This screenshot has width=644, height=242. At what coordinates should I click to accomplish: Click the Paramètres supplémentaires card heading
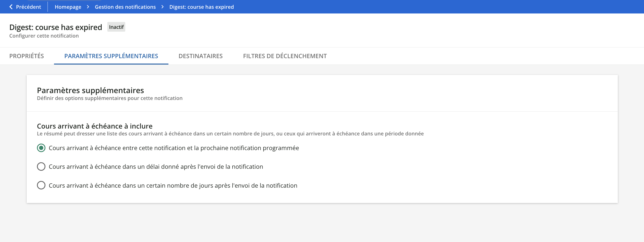91,90
